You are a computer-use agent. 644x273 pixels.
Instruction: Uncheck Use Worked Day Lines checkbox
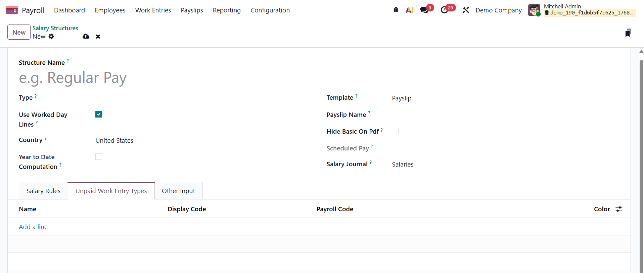click(99, 115)
